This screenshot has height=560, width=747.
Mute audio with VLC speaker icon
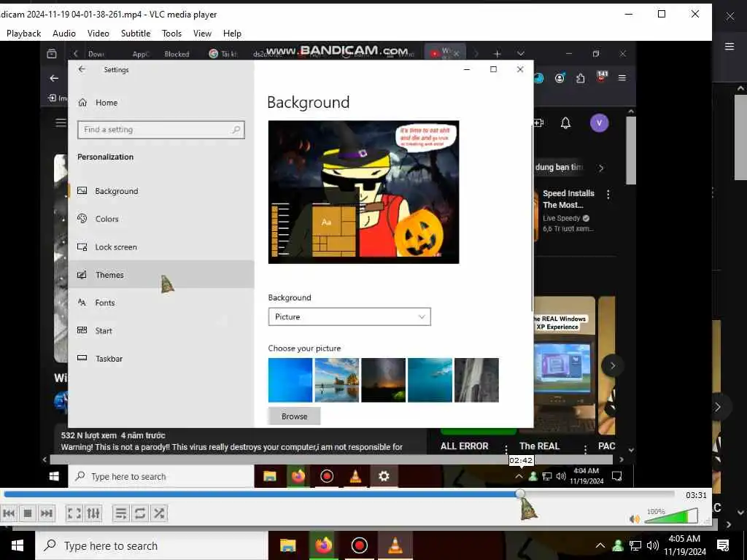[x=635, y=519]
